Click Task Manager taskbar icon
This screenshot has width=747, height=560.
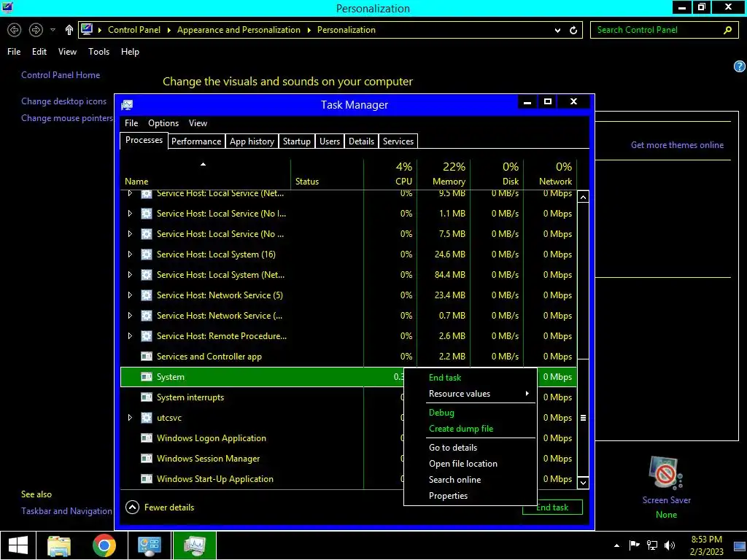[x=194, y=545]
